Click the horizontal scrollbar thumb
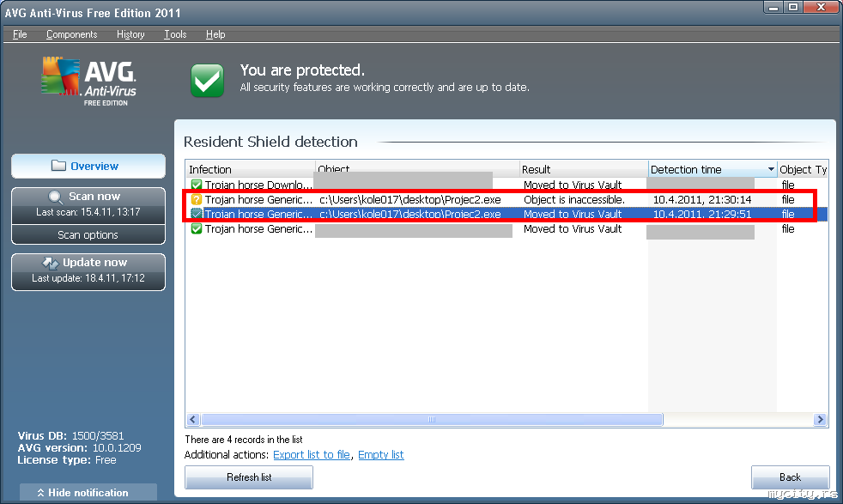Viewport: 843px width, 504px height. coord(432,420)
